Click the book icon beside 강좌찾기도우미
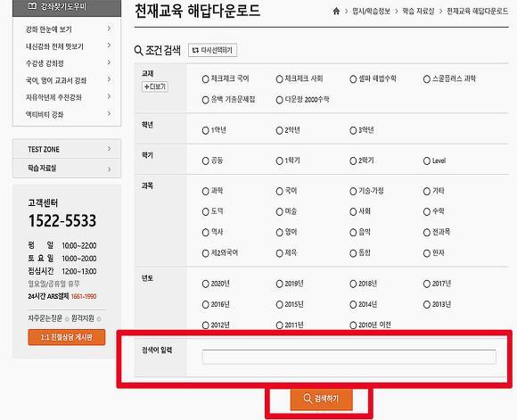Screen dimensions: 517x420 tap(32, 5)
